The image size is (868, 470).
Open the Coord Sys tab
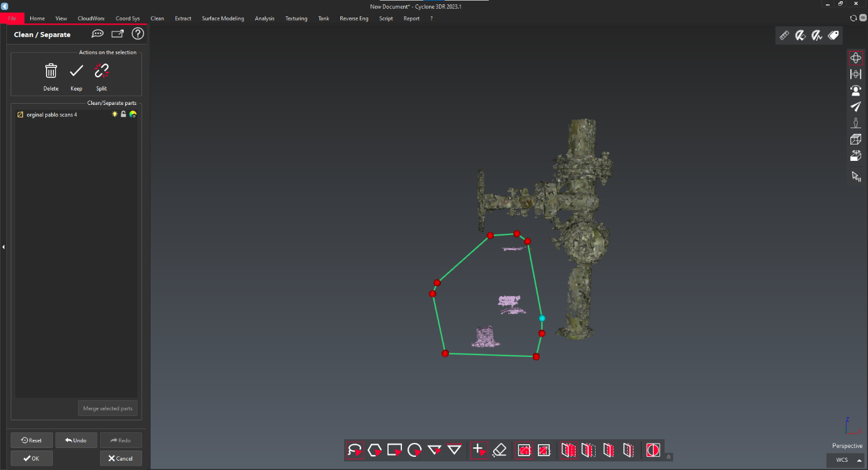pyautogui.click(x=128, y=18)
